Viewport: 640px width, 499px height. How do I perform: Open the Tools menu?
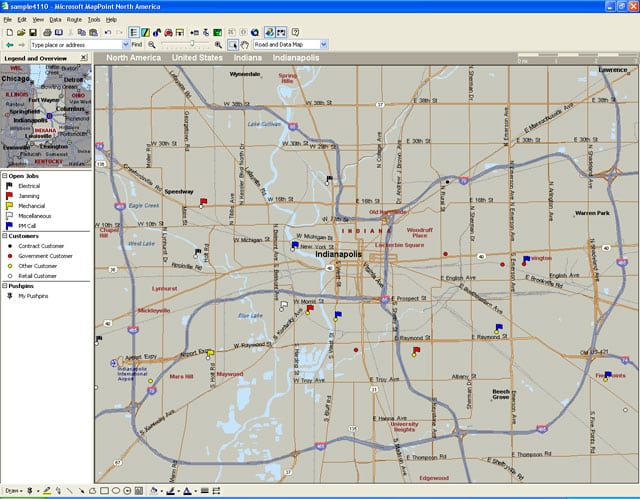click(x=94, y=20)
